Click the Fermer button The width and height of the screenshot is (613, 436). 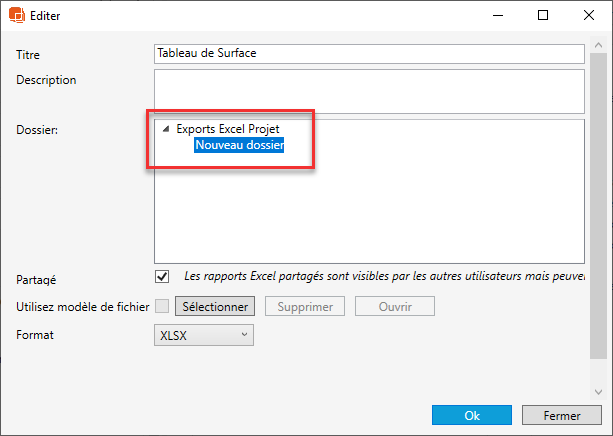click(563, 415)
